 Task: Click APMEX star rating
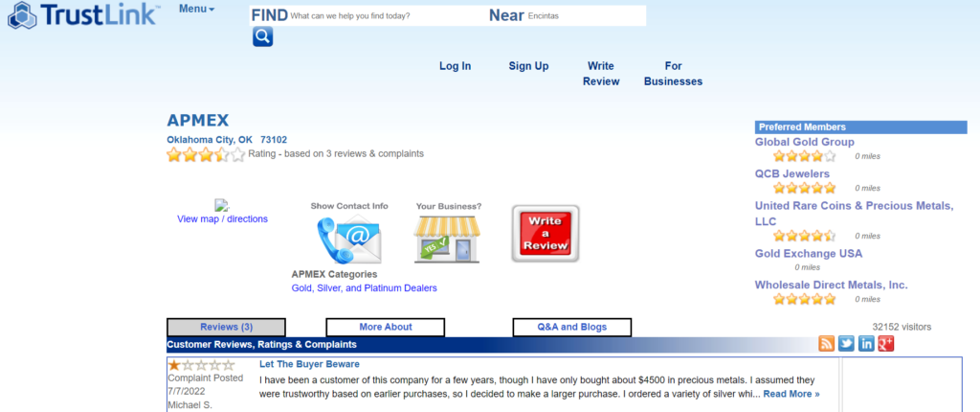[x=206, y=154]
